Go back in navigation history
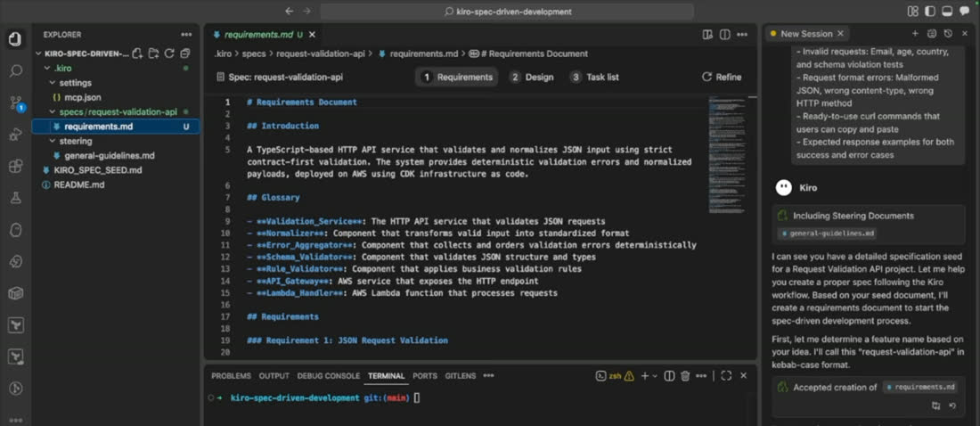Viewport: 980px width, 426px height. [289, 12]
